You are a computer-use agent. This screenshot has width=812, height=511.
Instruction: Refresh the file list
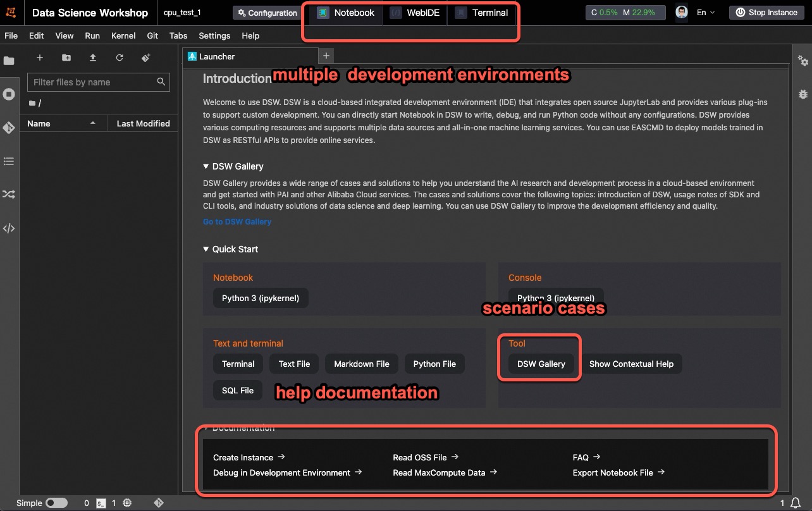click(120, 58)
